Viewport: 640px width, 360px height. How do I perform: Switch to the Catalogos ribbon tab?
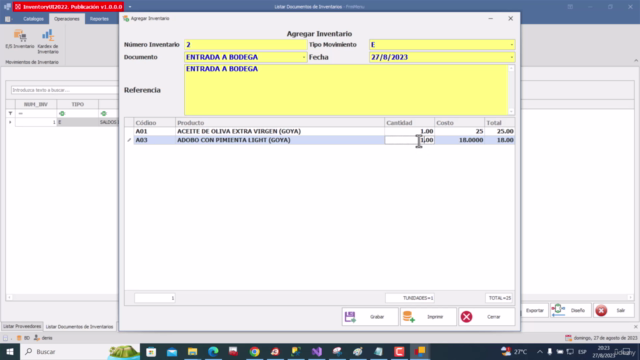pos(33,19)
